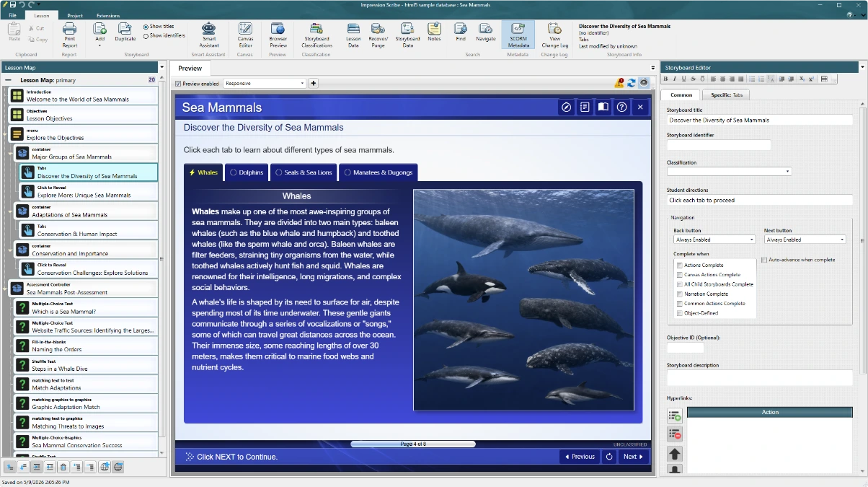Switch to the Project ribbon tab
The image size is (868, 487).
coord(75,15)
